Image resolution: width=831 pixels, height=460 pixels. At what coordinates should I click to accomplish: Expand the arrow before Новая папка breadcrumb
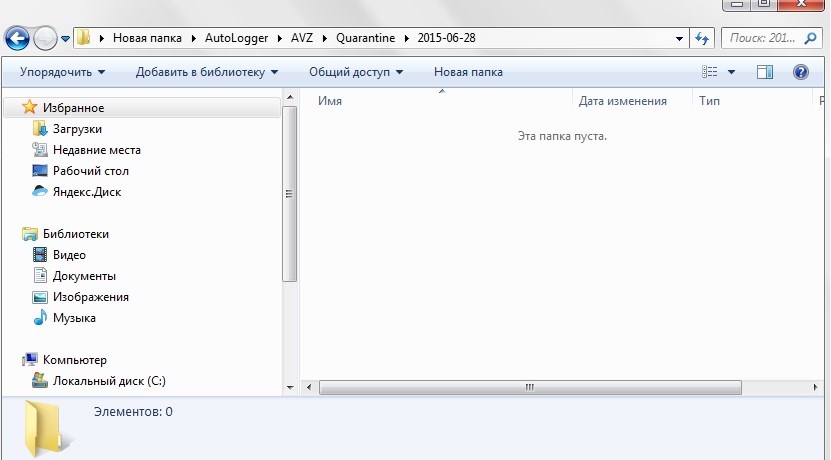101,39
